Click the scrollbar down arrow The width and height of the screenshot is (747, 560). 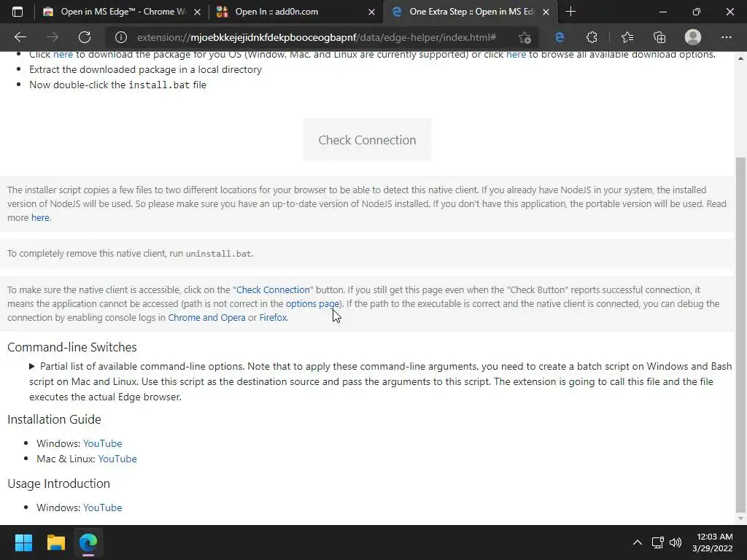[741, 518]
